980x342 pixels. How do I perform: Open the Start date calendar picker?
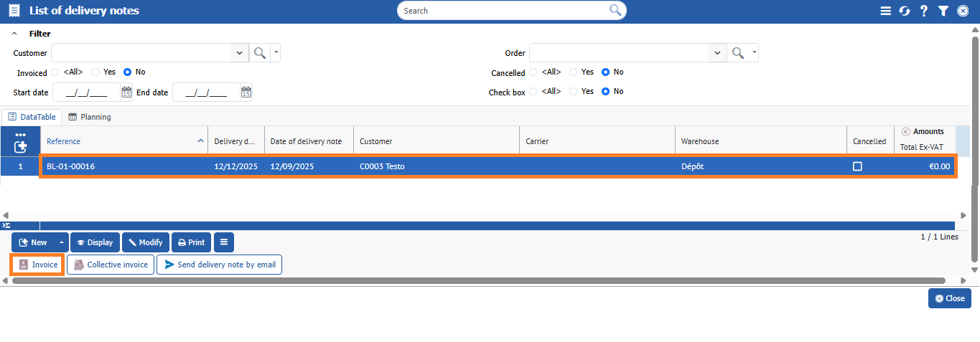(x=126, y=92)
